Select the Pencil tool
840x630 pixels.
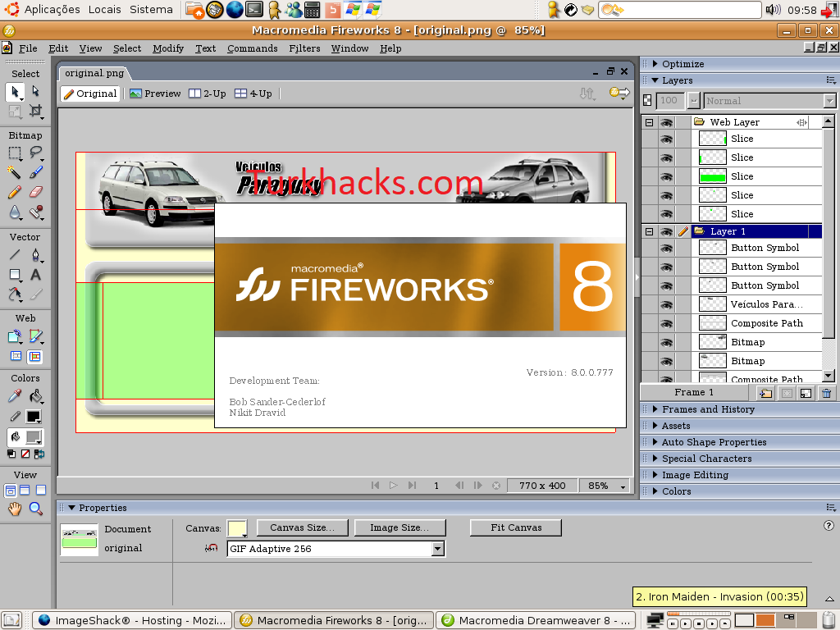point(15,192)
